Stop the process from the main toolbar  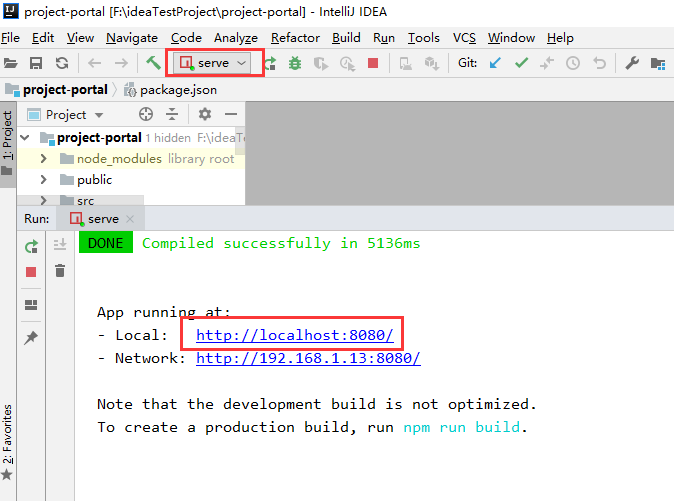tap(373, 63)
